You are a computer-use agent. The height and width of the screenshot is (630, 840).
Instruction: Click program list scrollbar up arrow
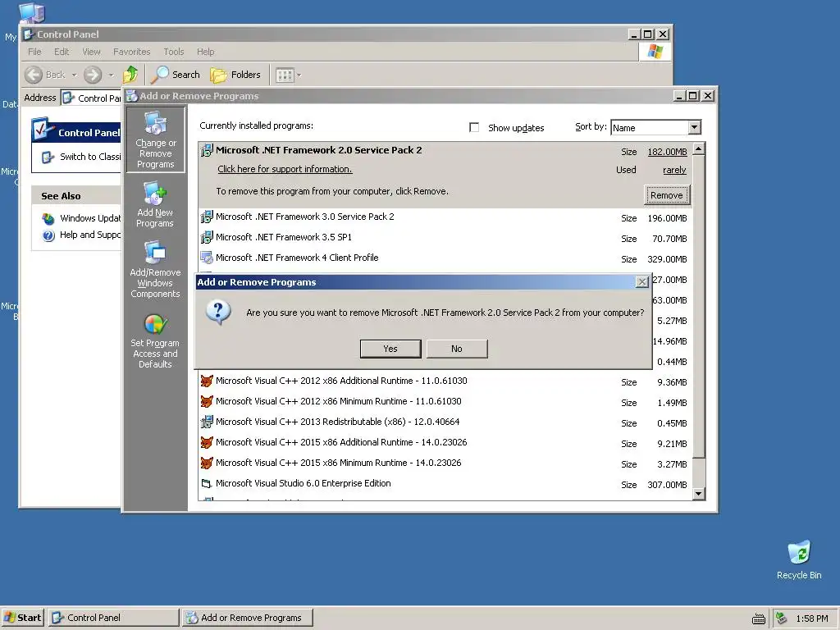click(699, 148)
